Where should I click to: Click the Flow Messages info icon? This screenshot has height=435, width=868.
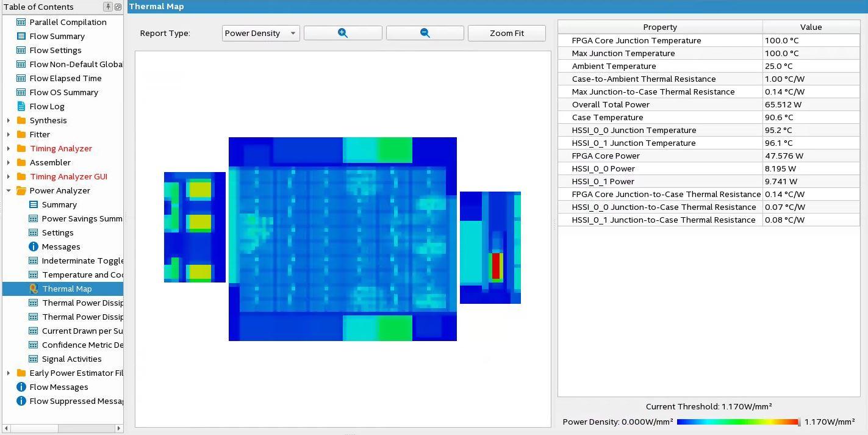[21, 387]
